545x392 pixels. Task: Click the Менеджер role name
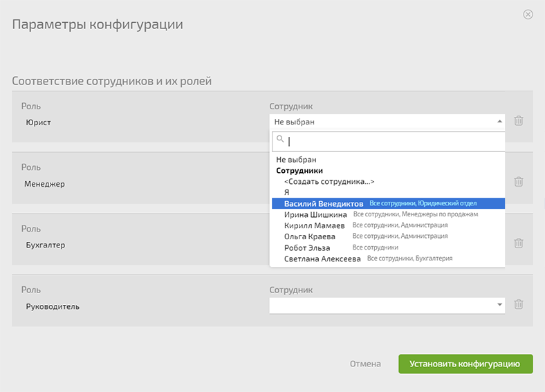44,184
